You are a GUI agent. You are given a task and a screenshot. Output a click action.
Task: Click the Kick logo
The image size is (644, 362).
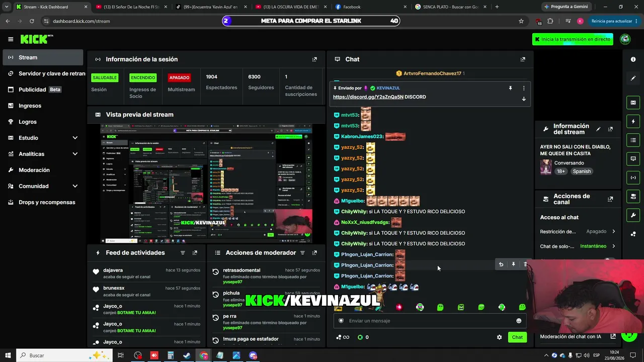pyautogui.click(x=36, y=39)
